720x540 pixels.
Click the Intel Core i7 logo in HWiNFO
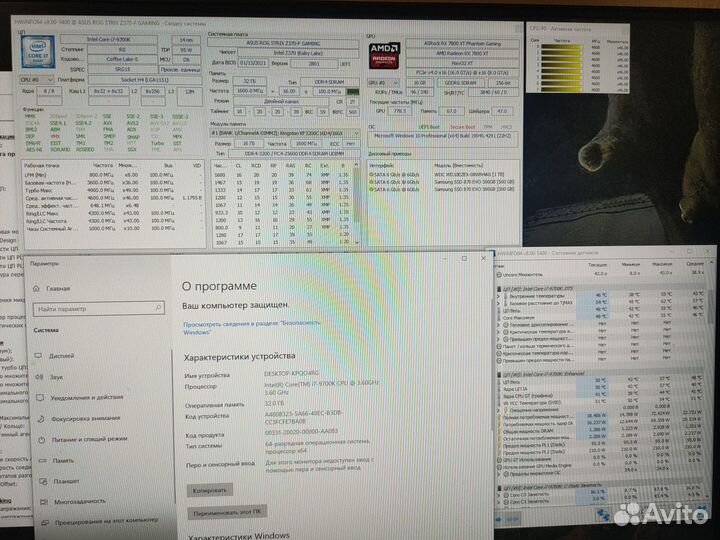tap(38, 52)
